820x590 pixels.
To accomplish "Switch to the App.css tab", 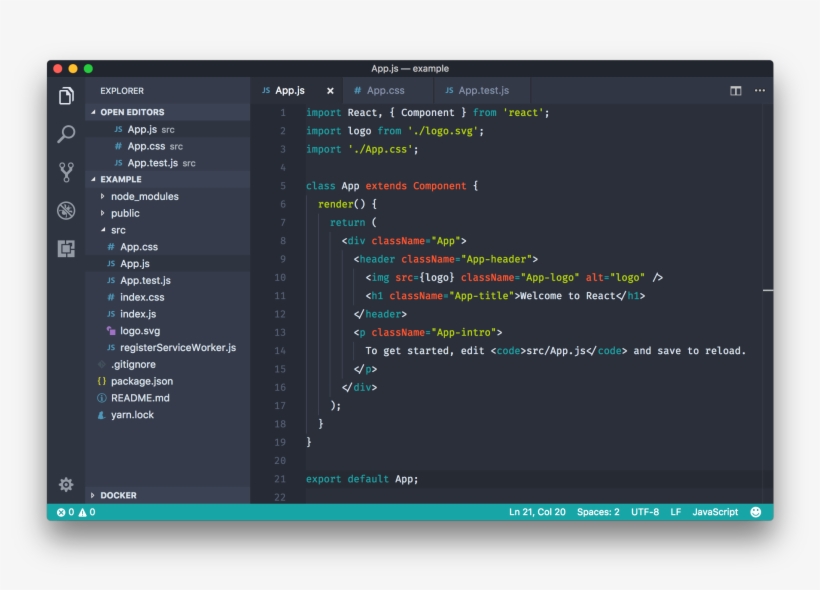I will (x=385, y=91).
